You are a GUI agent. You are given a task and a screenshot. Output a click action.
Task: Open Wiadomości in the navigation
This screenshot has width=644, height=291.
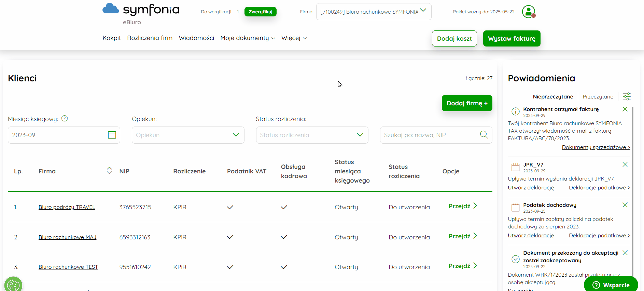point(196,38)
